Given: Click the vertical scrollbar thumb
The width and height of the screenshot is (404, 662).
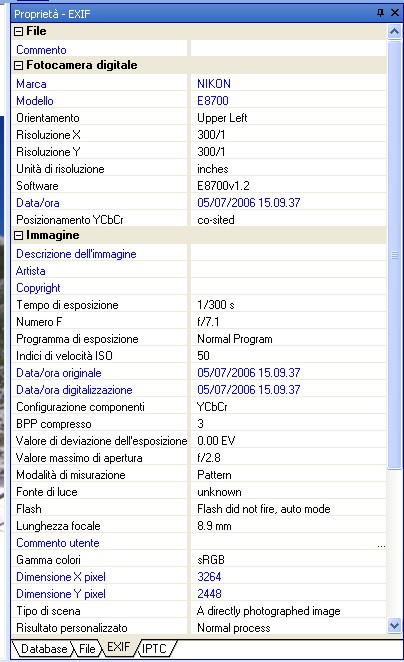Looking at the screenshot, I should pos(394,254).
